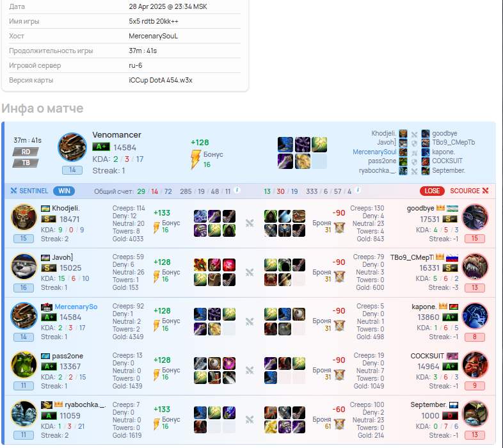503x448 pixels.
Task: Click the TB game mode badge
Action: coord(26,163)
